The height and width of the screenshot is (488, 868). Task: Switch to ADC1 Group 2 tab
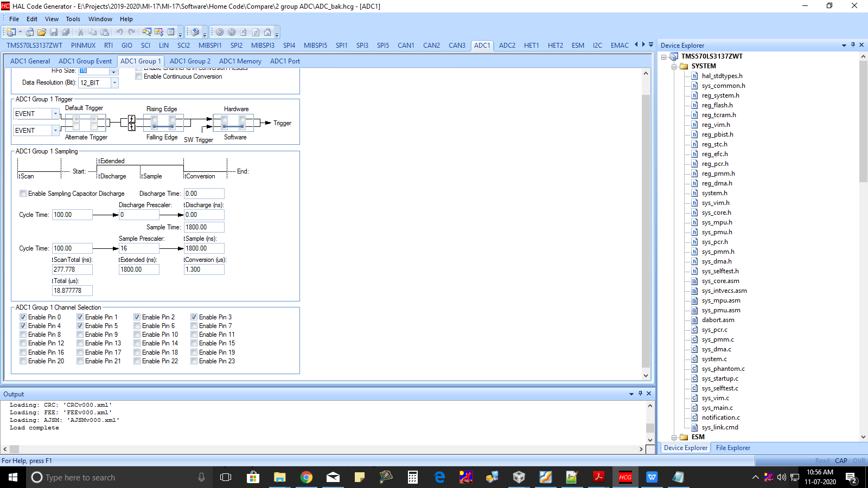pos(190,61)
